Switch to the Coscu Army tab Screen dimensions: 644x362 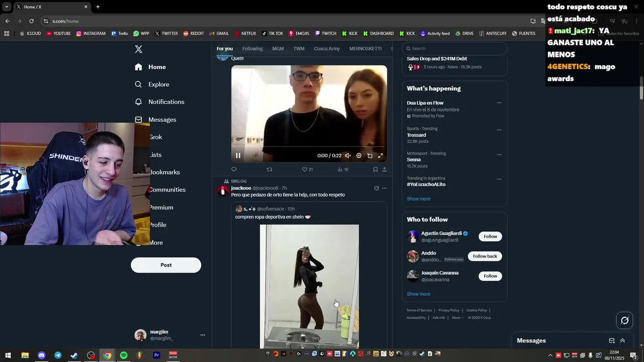click(x=327, y=48)
